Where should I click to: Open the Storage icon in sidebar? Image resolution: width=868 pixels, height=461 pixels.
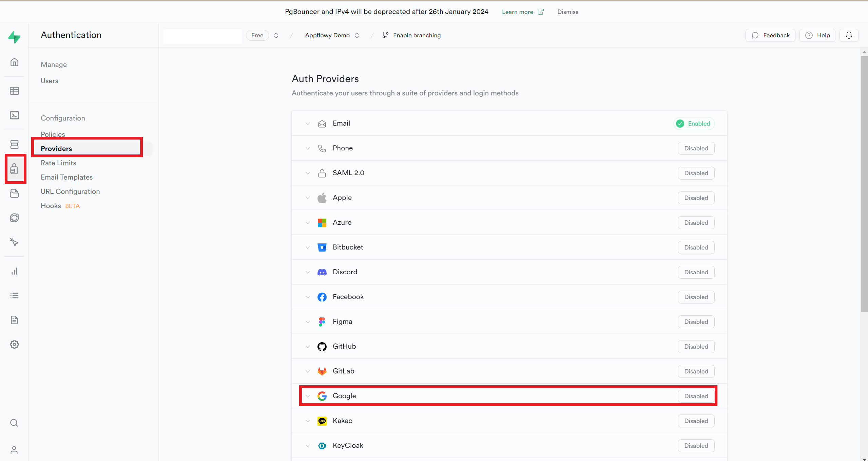14,193
